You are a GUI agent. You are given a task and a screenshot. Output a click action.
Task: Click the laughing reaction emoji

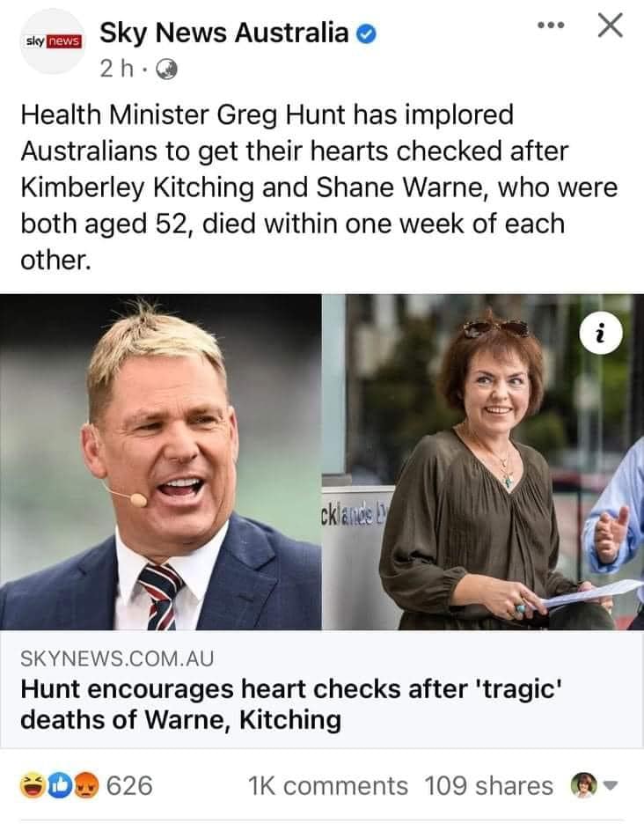coord(33,786)
